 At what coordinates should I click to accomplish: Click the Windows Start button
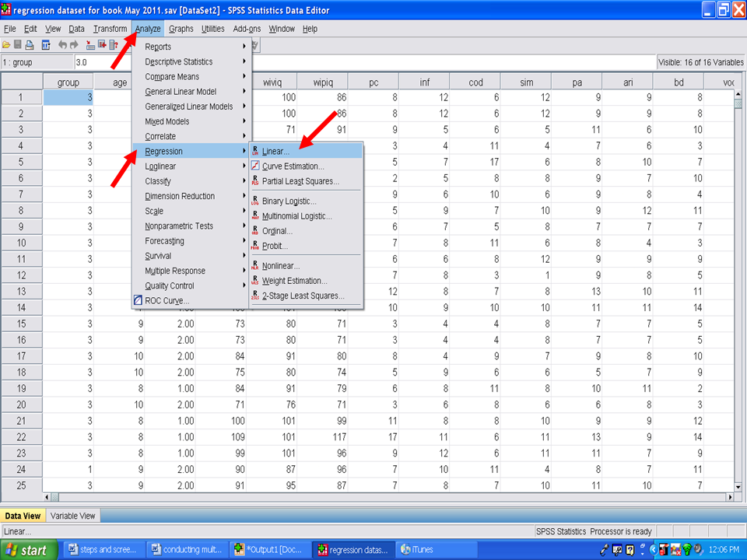pos(27,550)
